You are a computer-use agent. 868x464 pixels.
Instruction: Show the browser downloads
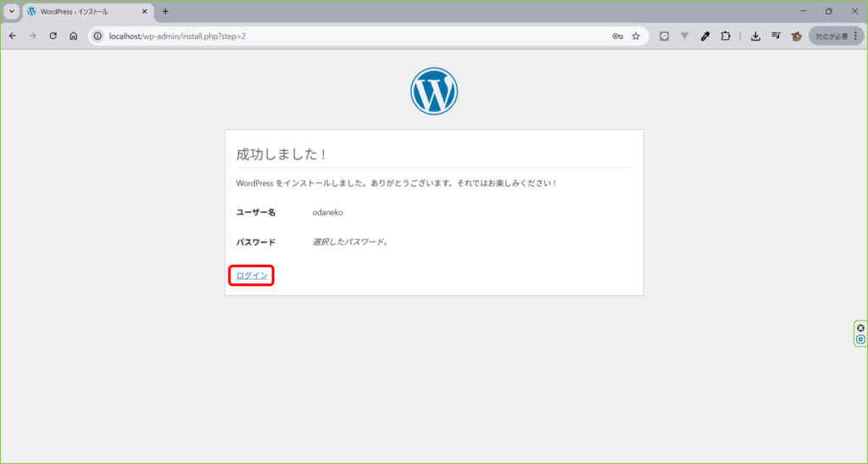tap(755, 36)
